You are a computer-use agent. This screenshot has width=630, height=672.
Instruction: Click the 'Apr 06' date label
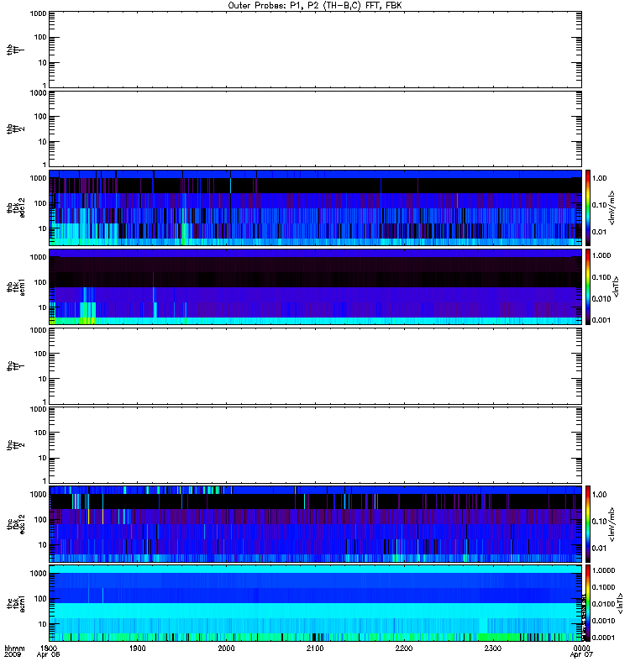tap(48, 655)
